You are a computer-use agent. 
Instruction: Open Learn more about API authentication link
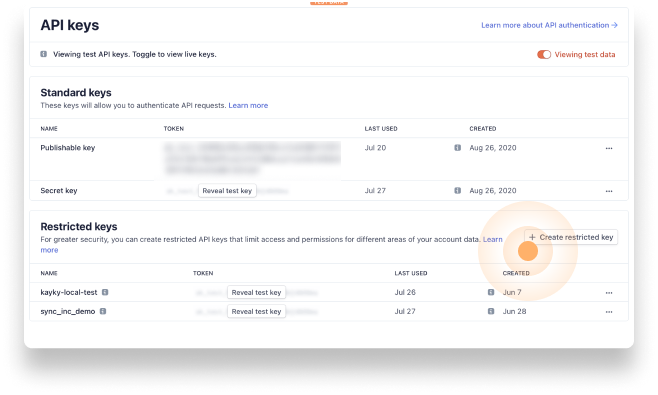pyautogui.click(x=549, y=25)
